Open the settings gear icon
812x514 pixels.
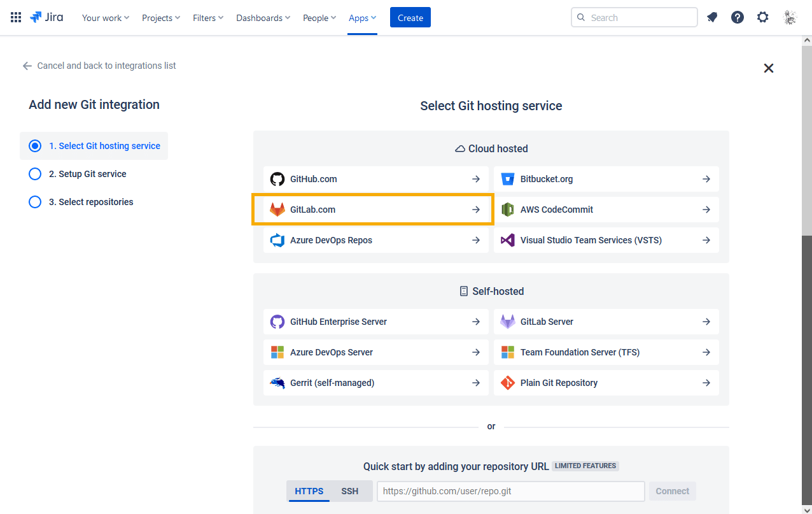[763, 17]
